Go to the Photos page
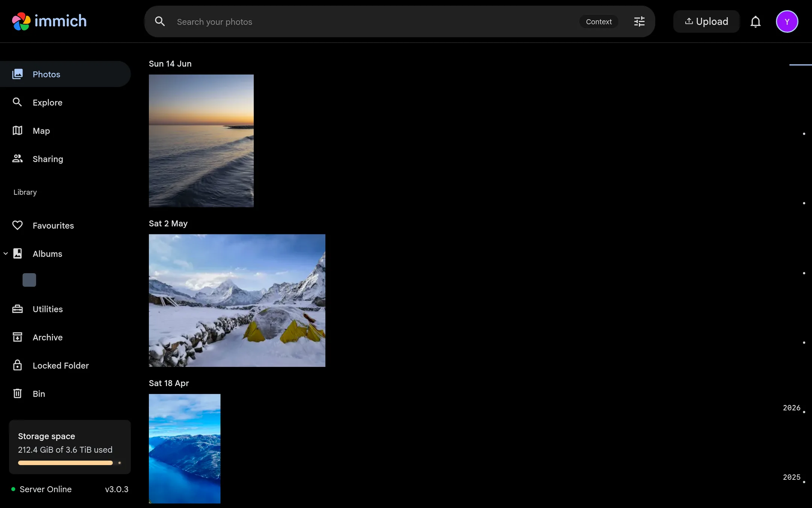Image resolution: width=812 pixels, height=508 pixels. pyautogui.click(x=65, y=74)
